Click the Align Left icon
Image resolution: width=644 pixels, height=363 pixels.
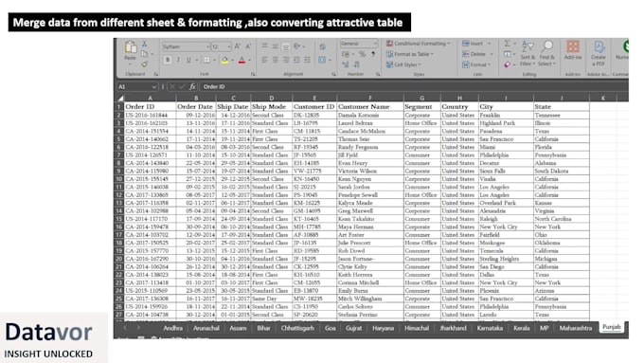pyautogui.click(x=264, y=60)
